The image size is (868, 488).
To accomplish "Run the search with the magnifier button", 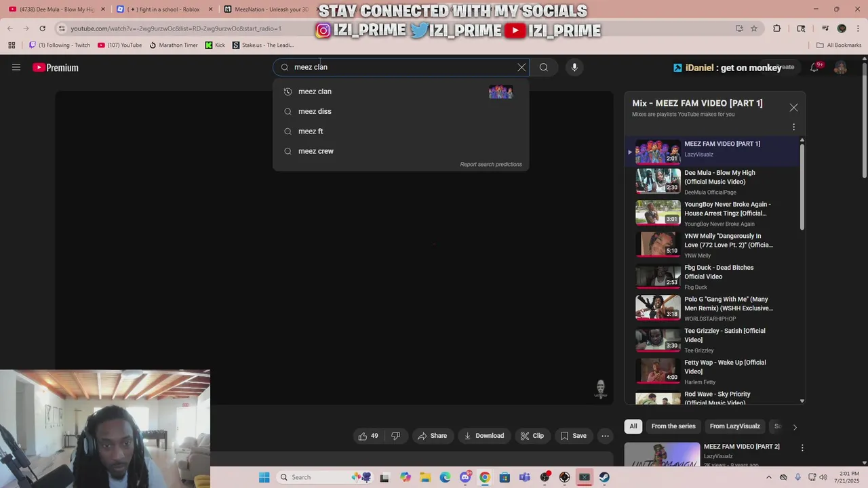I will (x=544, y=67).
